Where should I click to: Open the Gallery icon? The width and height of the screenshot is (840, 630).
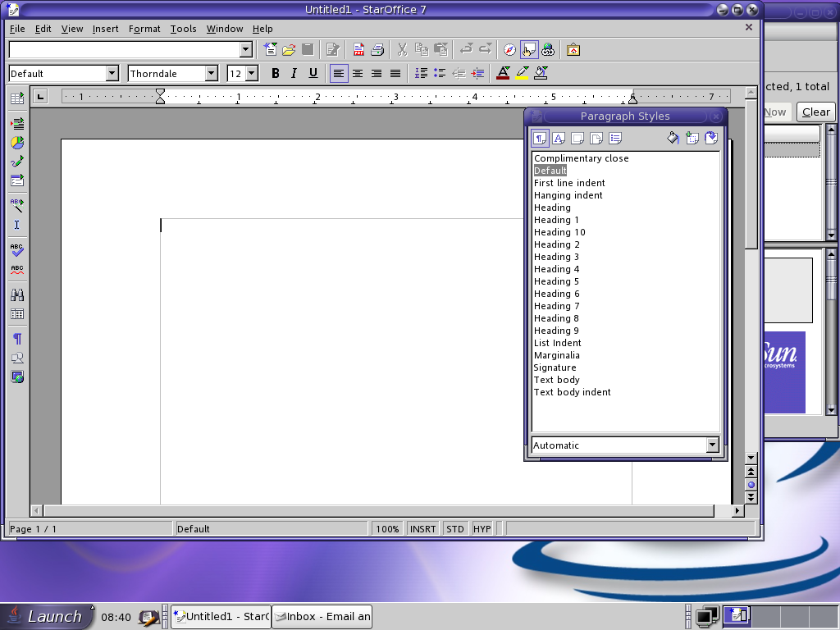pos(573,50)
